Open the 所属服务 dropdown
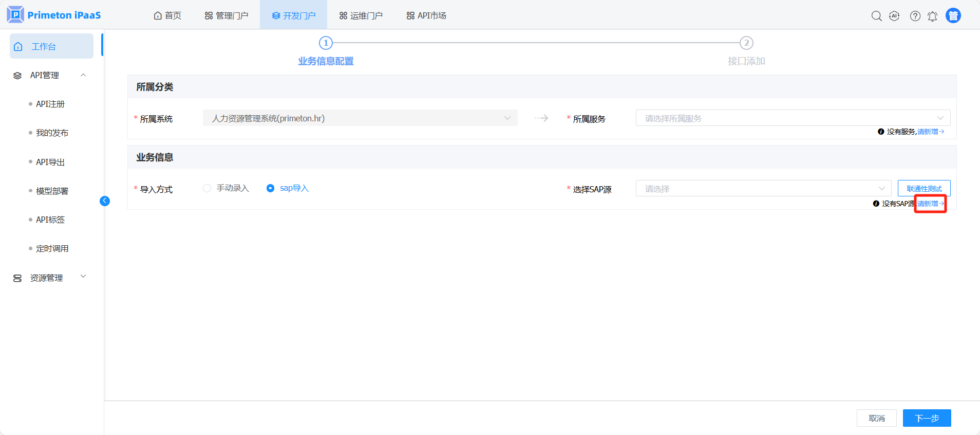 pos(793,118)
